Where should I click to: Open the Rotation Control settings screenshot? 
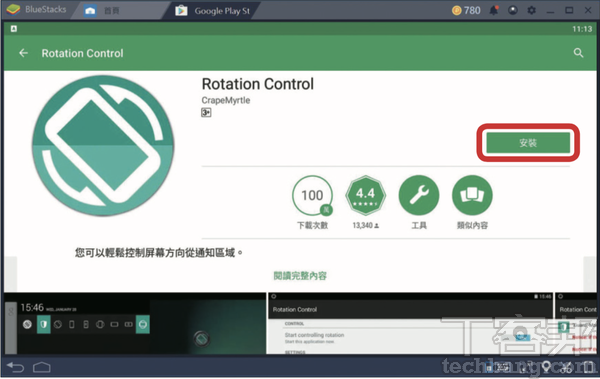(411, 323)
